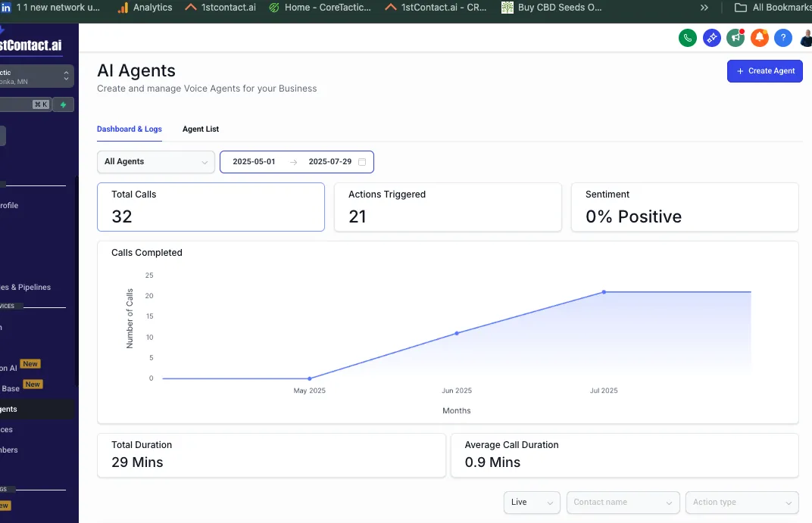Viewport: 812px width, 523px height.
Task: Click the Calls Completed chart title
Action: coord(146,253)
